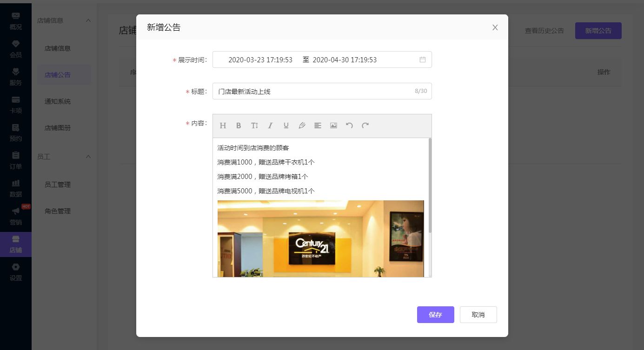Click line 消费满5000，赠送品牌电视机1个
Screen dimensions: 644x350
266,191
